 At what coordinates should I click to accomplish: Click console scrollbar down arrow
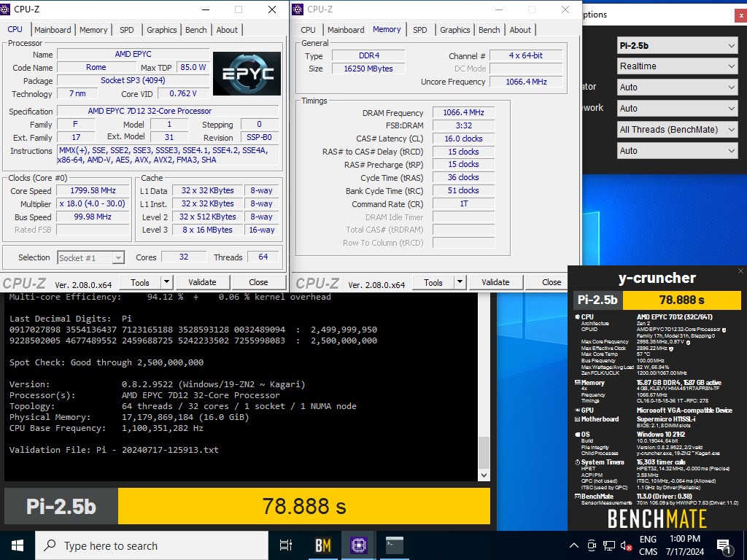(x=484, y=475)
